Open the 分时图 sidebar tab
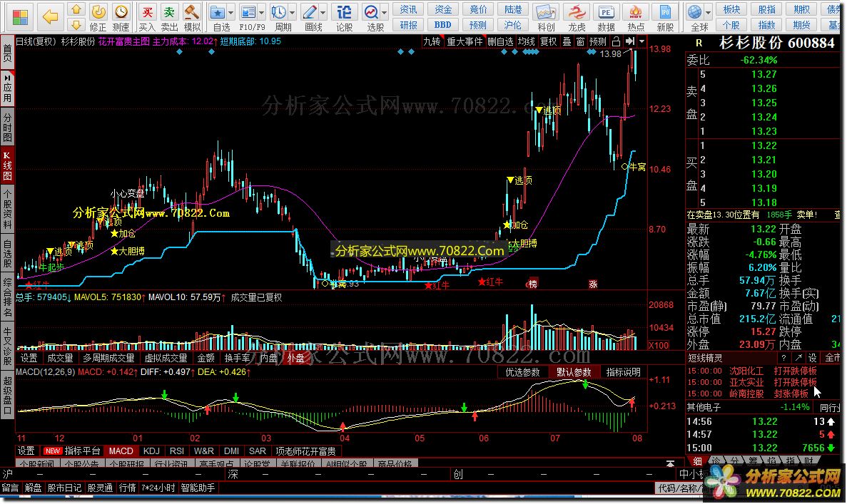Screen dimensions: 847x504 click(x=8, y=128)
